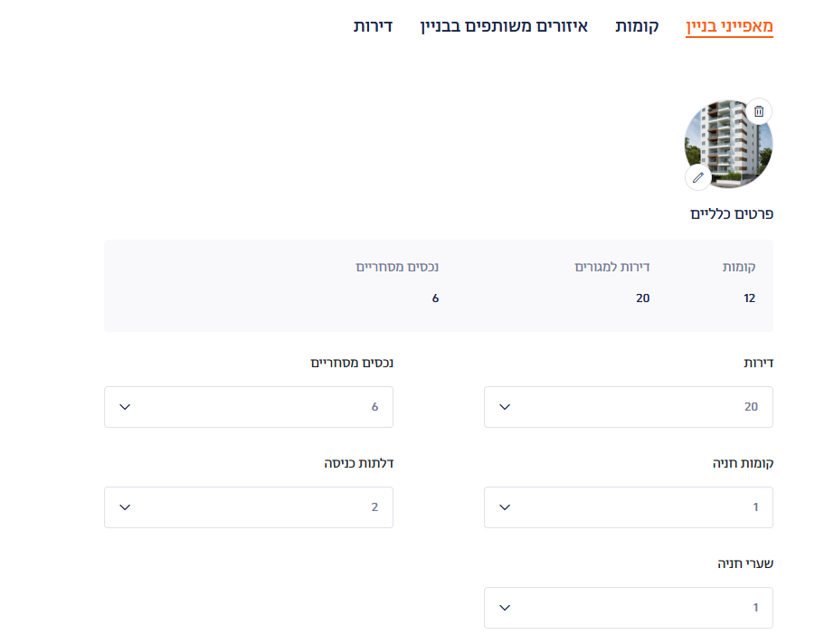815x644 pixels.
Task: Click the שערי חניה select field
Action: pos(629,608)
